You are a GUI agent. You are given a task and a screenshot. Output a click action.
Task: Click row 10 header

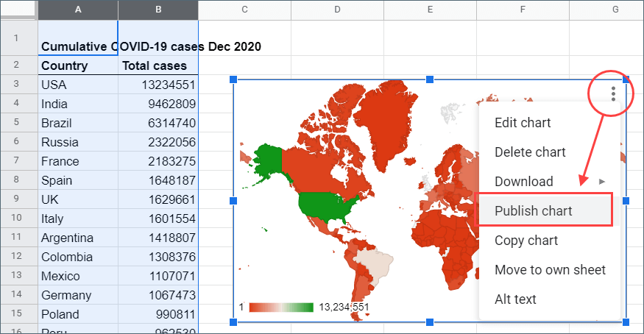pyautogui.click(x=19, y=218)
